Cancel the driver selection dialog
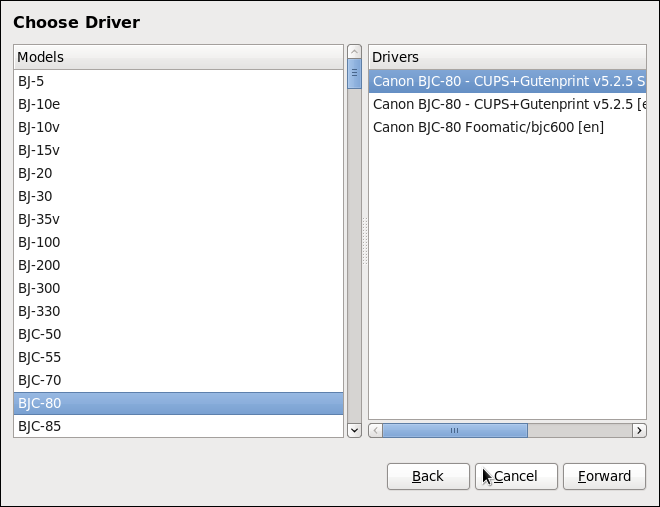 [x=515, y=476]
